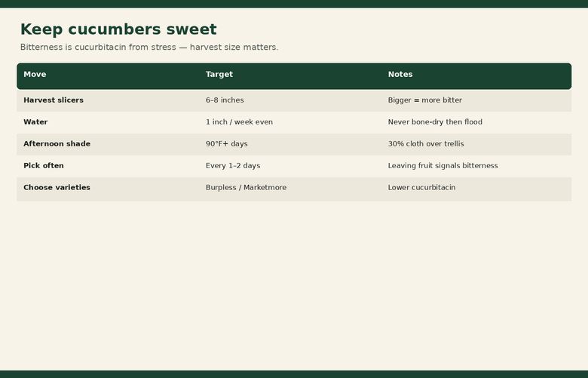The height and width of the screenshot is (378, 588).
Task: Select 'Never bone-dry then flood' note
Action: click(435, 122)
